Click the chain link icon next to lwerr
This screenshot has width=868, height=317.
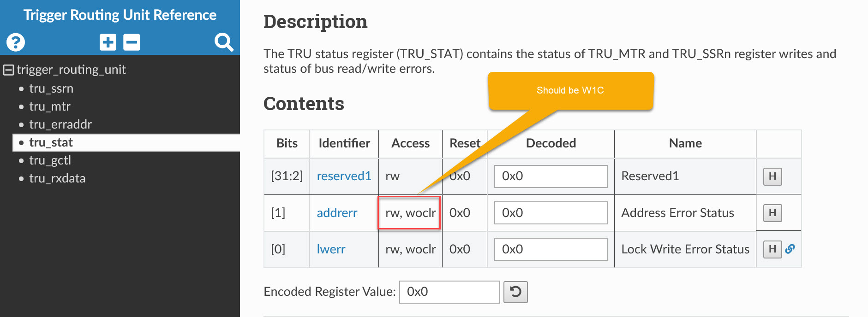790,249
